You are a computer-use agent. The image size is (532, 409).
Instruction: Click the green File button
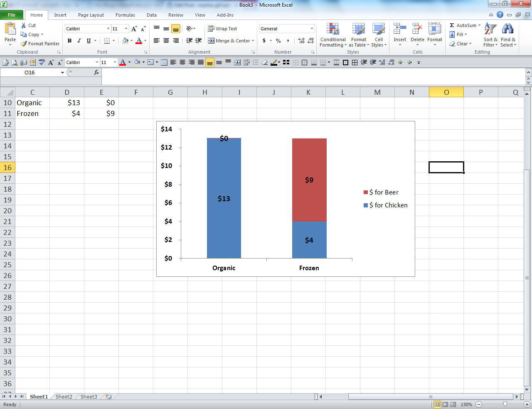point(12,15)
